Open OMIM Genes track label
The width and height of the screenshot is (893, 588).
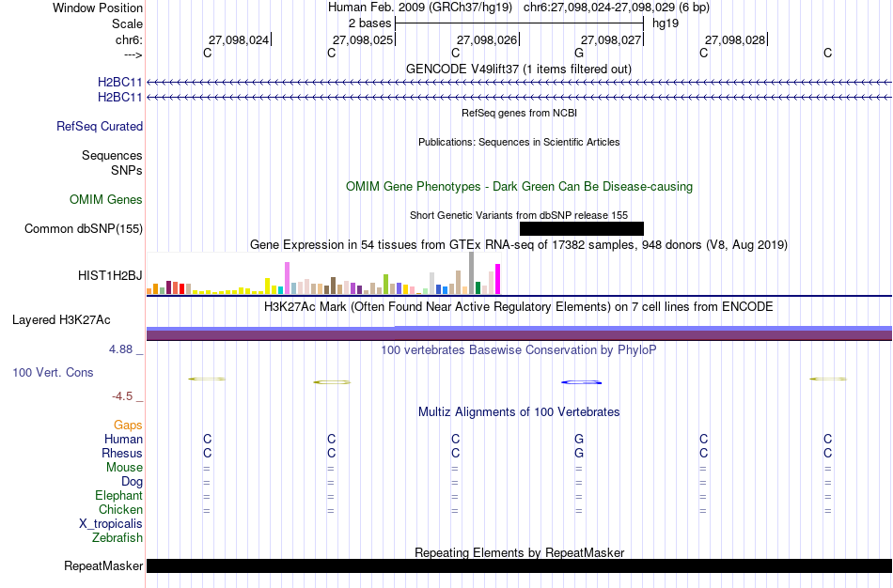click(106, 199)
